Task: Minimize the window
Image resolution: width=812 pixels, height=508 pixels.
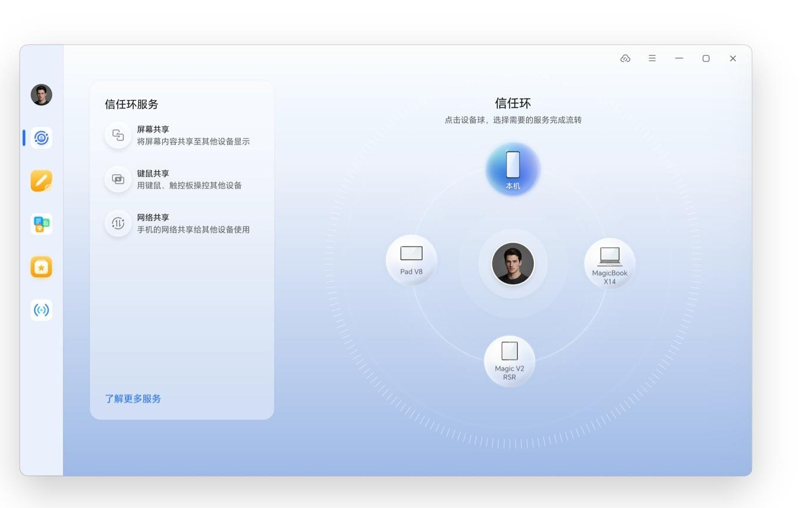Action: coord(679,59)
